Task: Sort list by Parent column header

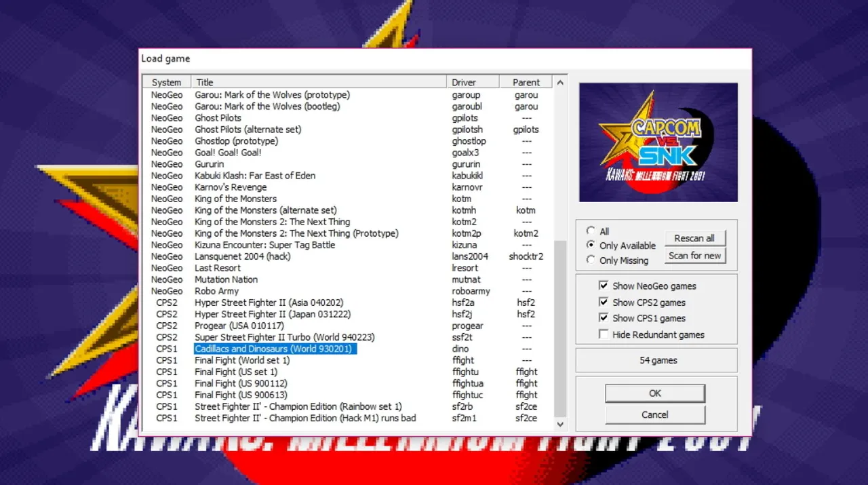Action: click(x=526, y=82)
